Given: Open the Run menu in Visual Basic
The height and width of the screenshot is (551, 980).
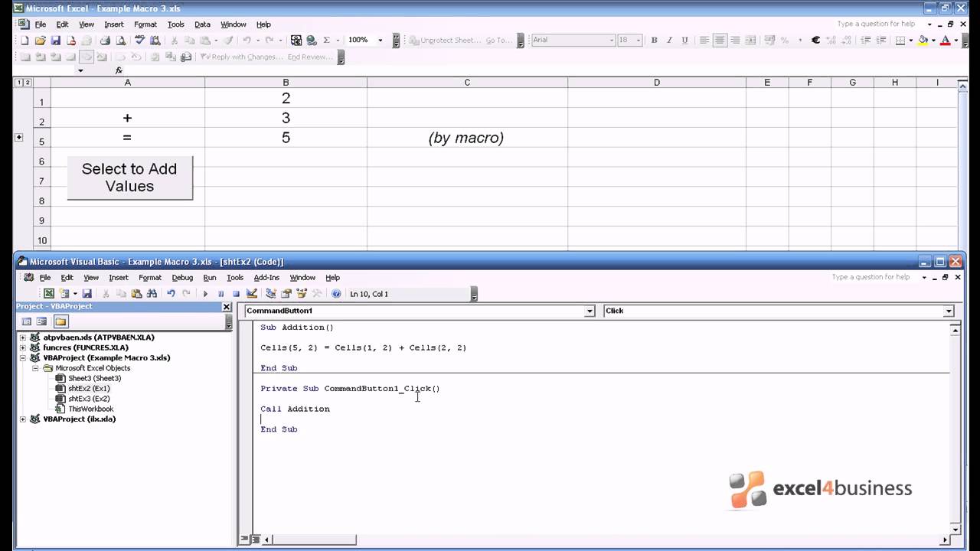Looking at the screenshot, I should (210, 278).
